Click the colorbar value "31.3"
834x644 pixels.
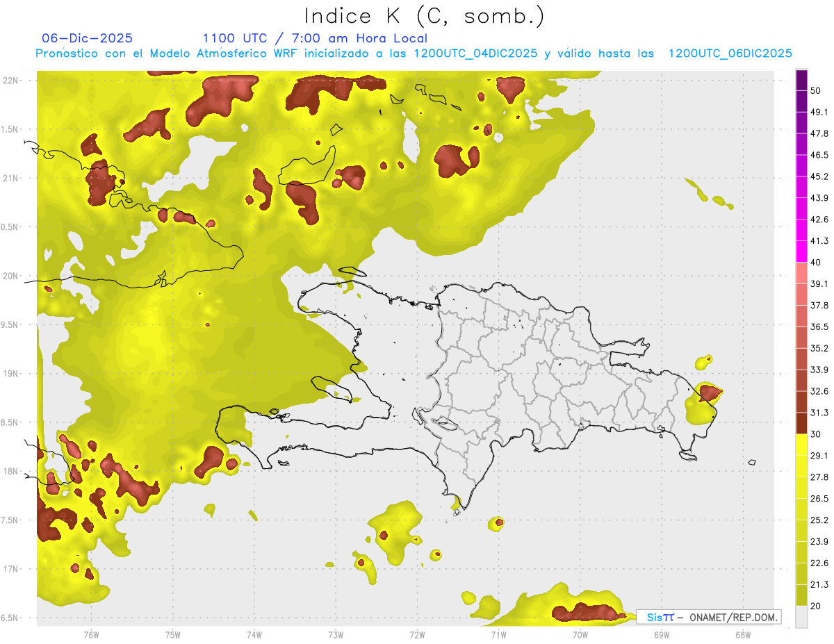819,413
